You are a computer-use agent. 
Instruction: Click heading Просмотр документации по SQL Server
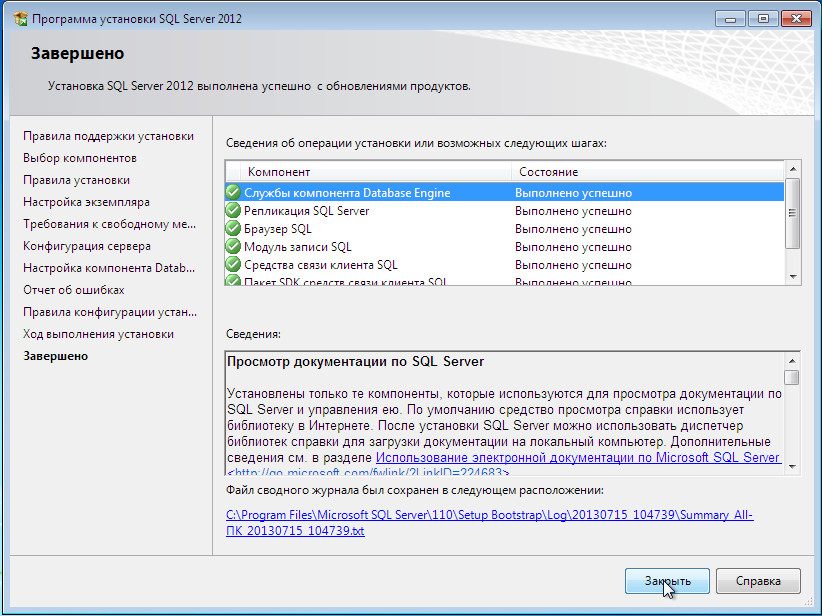coord(355,362)
